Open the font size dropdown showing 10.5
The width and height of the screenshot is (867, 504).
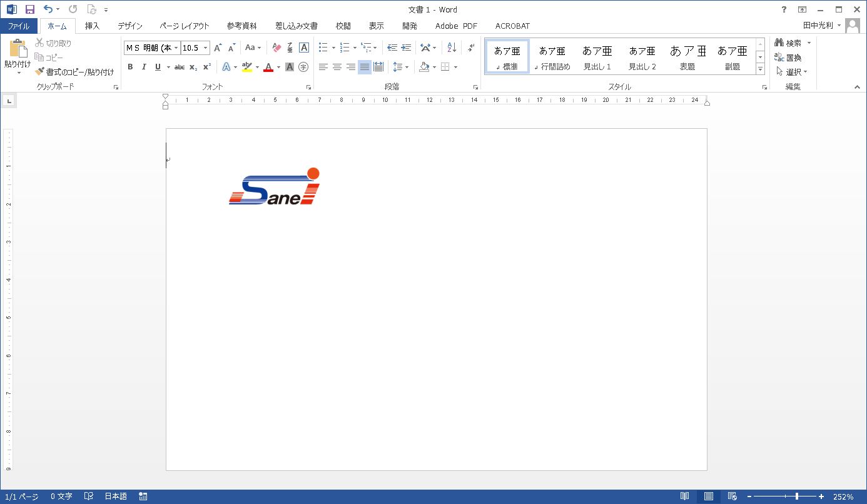[x=206, y=48]
